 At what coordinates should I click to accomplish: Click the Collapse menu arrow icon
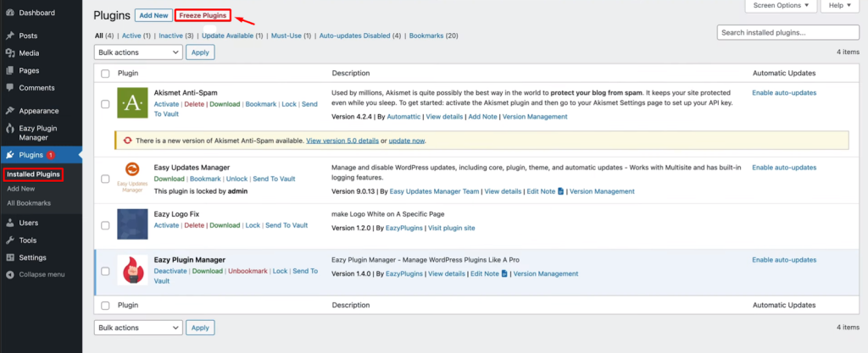coord(9,274)
